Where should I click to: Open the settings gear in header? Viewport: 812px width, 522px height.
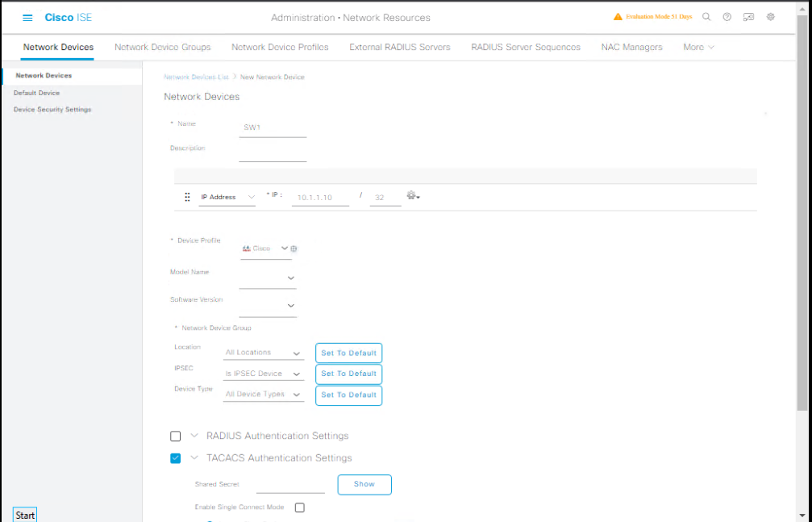[x=771, y=17]
